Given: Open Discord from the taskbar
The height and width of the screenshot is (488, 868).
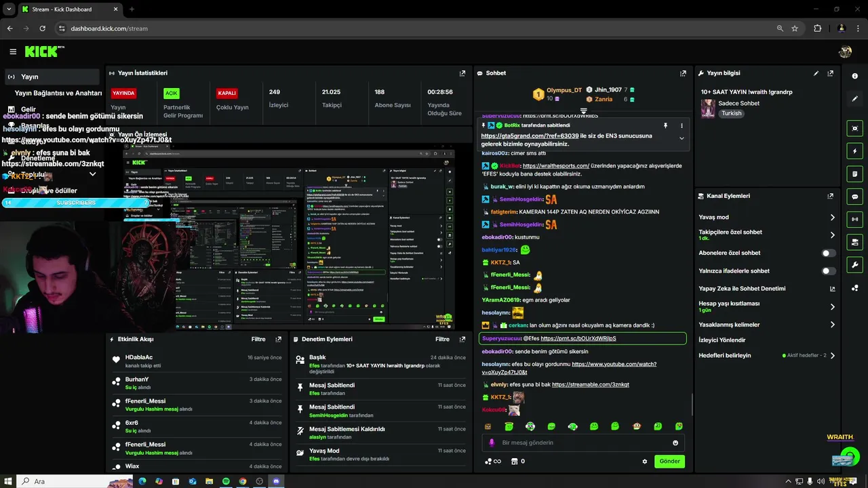Looking at the screenshot, I should pos(276,481).
